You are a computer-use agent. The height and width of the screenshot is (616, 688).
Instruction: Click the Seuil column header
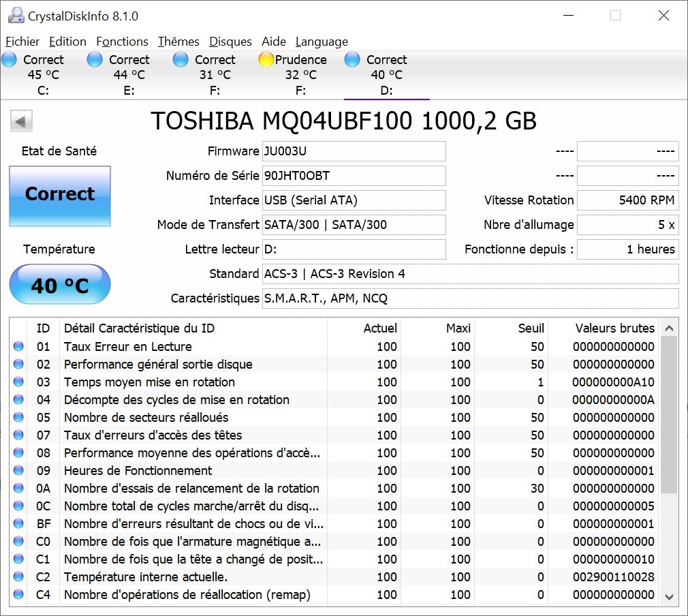click(x=511, y=328)
